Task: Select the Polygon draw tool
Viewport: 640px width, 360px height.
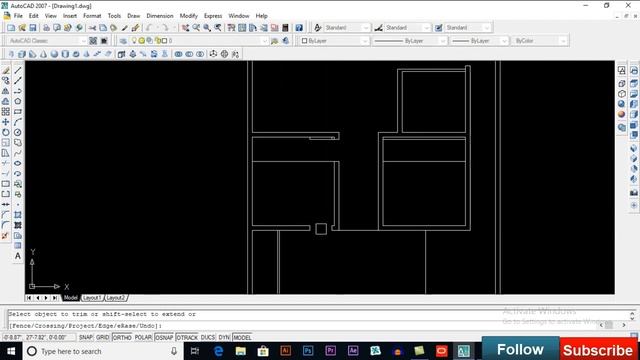Action: coord(18,101)
